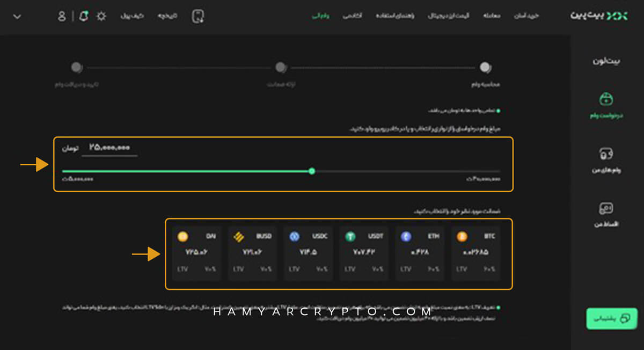
Task: Open the وام‌های من sidebar icon
Action: tap(606, 158)
